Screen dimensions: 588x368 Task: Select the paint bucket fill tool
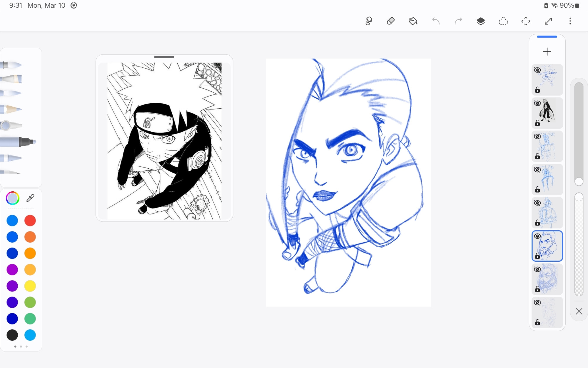(x=413, y=21)
